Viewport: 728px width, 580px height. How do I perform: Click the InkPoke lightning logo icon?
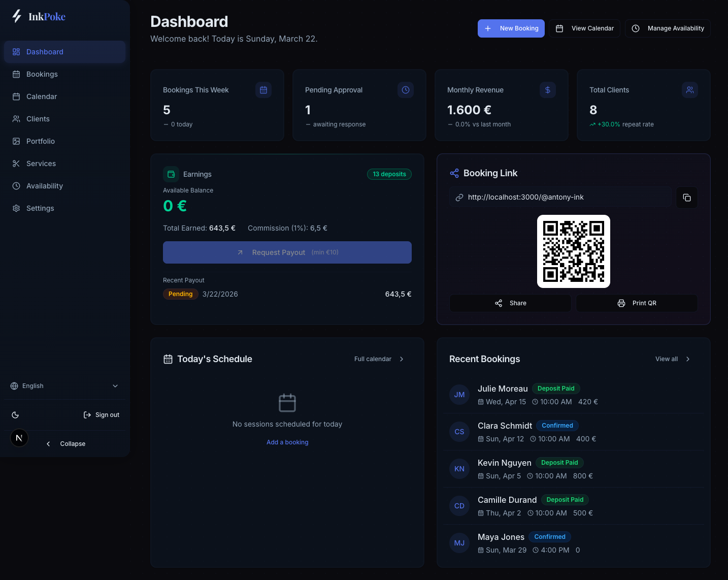(x=16, y=16)
